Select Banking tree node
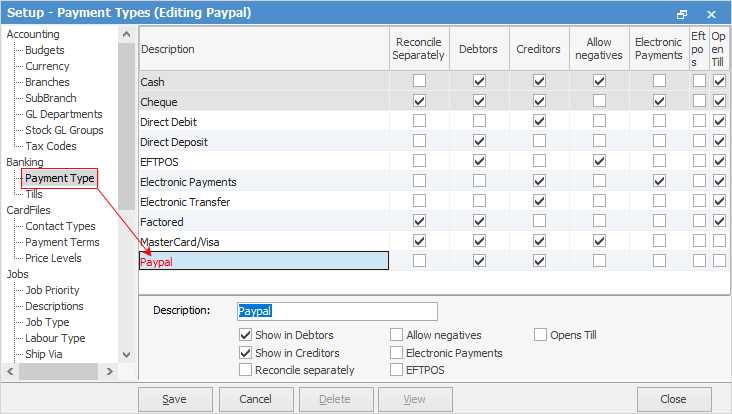This screenshot has height=414, width=732. coord(25,162)
